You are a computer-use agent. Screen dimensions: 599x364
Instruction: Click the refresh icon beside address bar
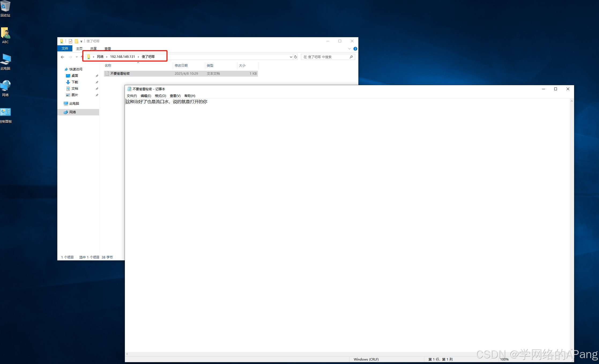click(x=296, y=57)
